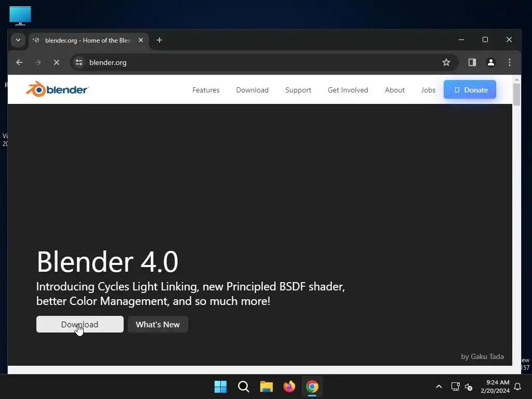532x399 pixels.
Task: Click the 'Blender 4.0' heading text
Action: [x=107, y=262]
